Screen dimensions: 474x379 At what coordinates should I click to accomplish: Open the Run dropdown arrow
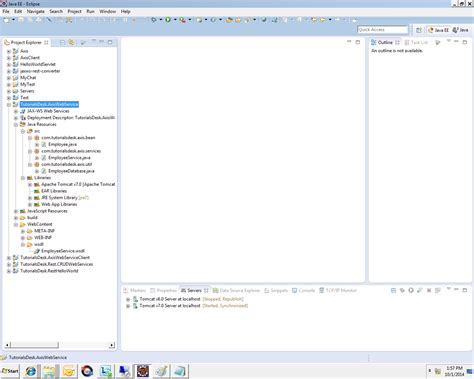coord(175,20)
